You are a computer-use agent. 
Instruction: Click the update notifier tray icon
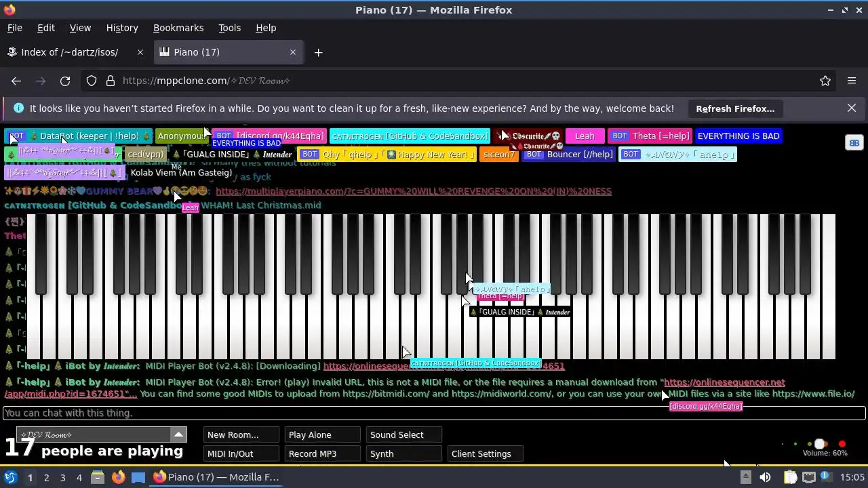pyautogui.click(x=828, y=477)
